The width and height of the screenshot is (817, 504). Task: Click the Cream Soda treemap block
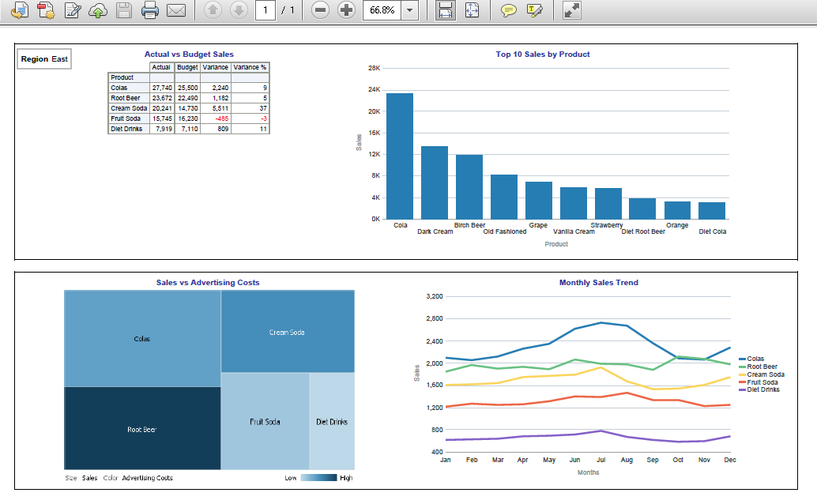coord(287,331)
